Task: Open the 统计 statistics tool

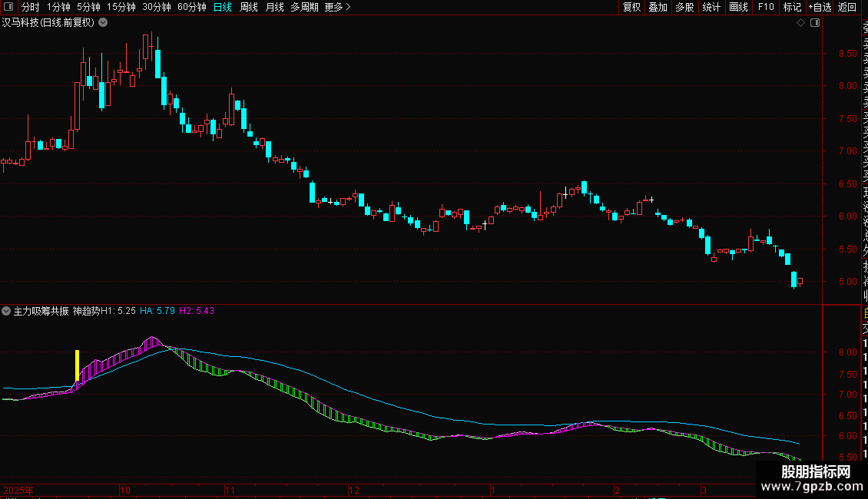Action: (711, 7)
